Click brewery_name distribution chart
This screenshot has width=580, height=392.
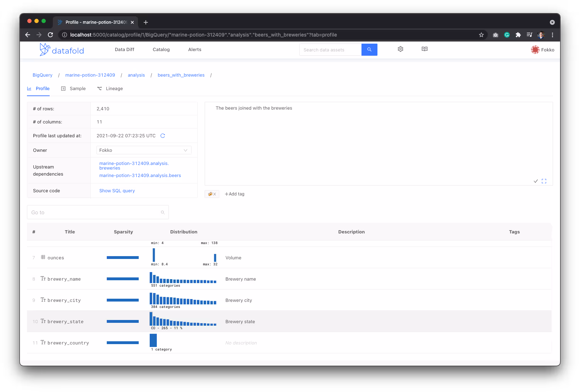coord(183,278)
